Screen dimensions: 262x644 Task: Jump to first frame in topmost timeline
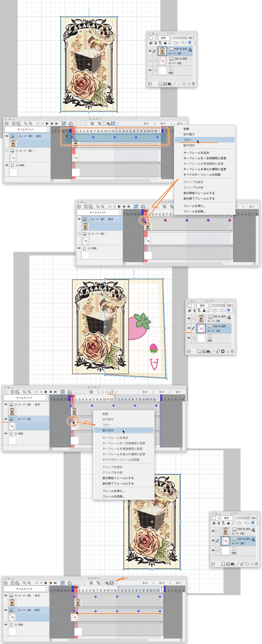pos(37,124)
